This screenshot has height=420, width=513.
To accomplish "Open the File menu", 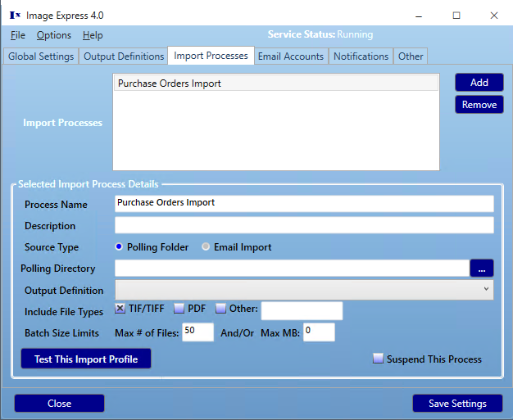I will [18, 35].
